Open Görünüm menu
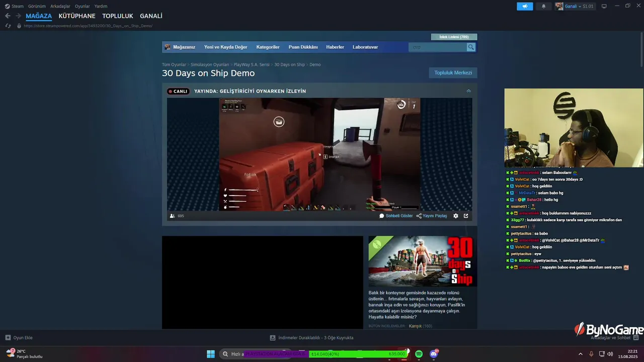The width and height of the screenshot is (644, 362). [37, 6]
